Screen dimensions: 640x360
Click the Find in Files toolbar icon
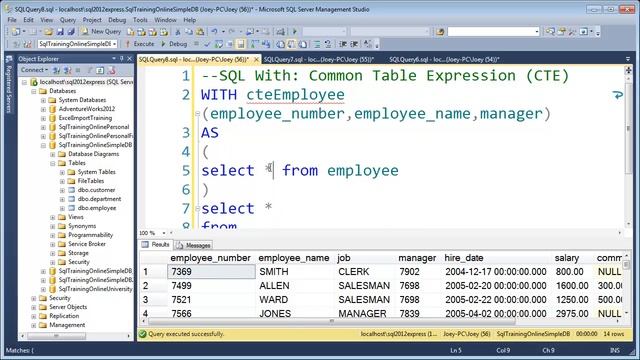(x=440, y=31)
